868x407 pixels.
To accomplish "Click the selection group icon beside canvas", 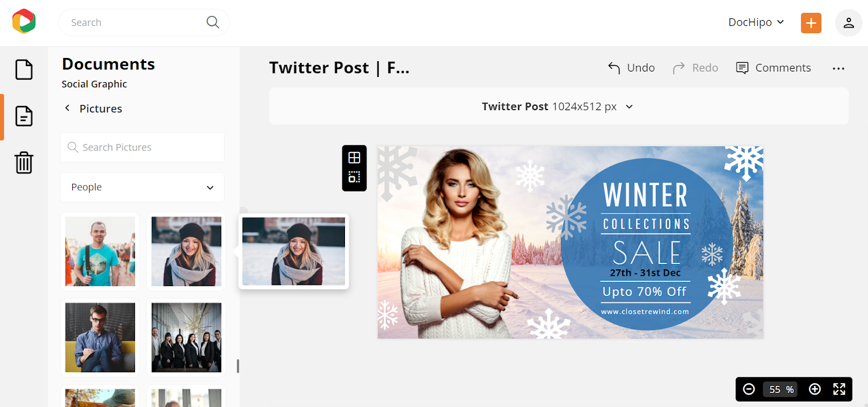I will [x=354, y=177].
